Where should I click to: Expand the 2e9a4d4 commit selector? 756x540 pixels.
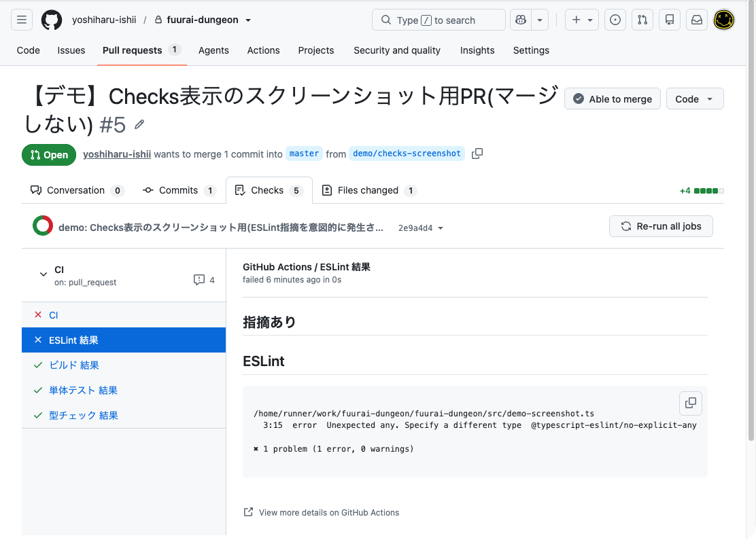[x=420, y=228]
